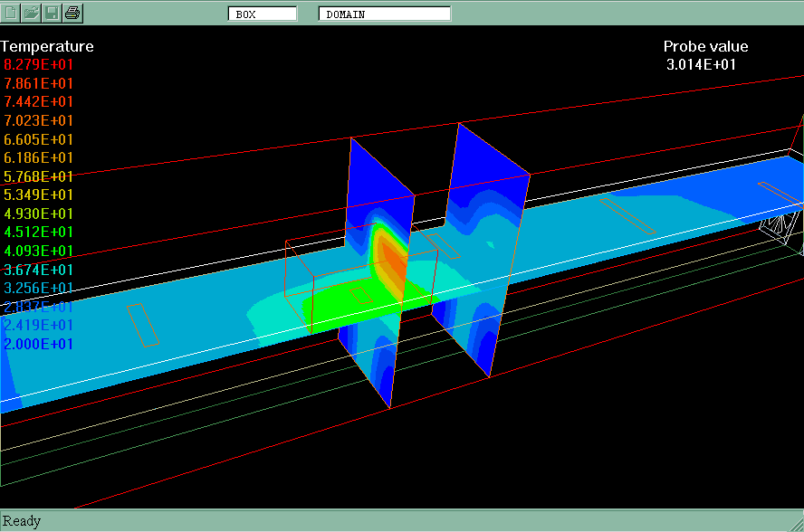
Task: Click the cyan 3.674E+01 legend value
Action: [39, 270]
